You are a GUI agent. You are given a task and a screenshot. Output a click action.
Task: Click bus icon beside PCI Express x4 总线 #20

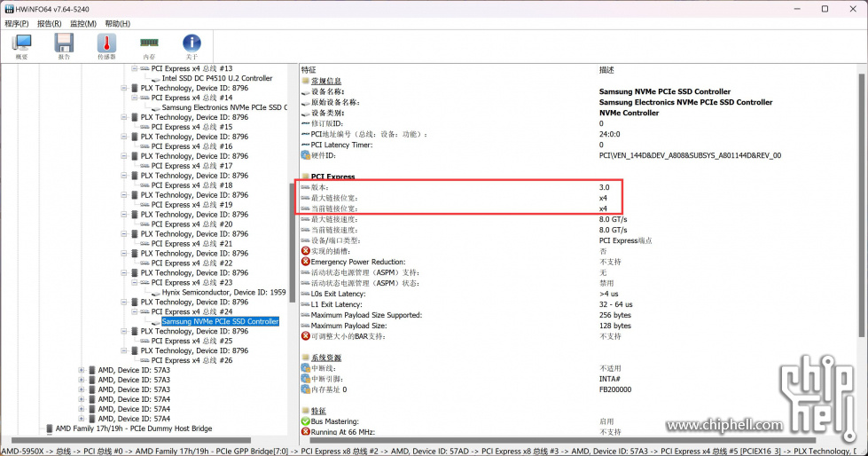click(145, 224)
